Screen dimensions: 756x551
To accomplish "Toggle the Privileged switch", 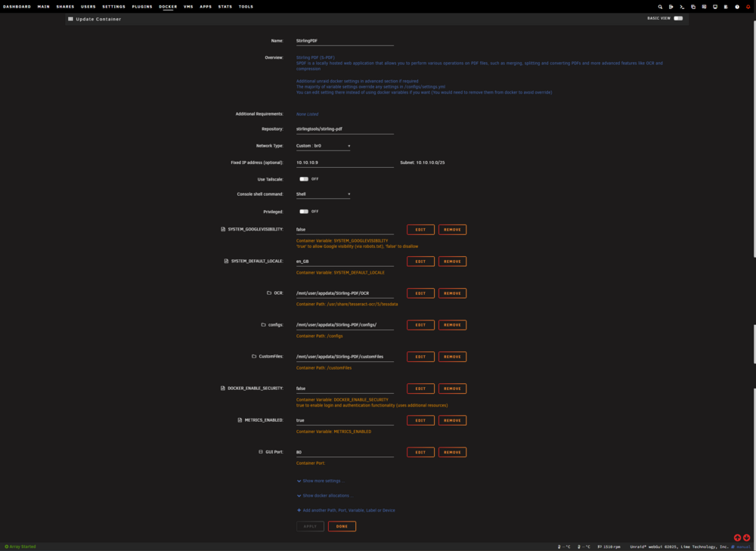I will 304,211.
